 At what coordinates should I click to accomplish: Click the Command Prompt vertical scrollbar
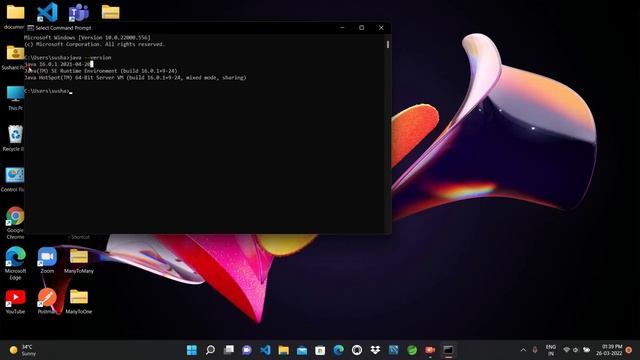pos(387,133)
